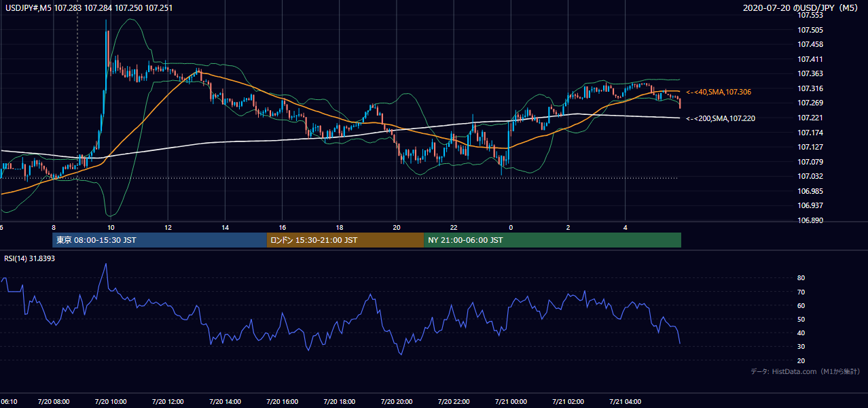Image resolution: width=868 pixels, height=408 pixels.
Task: Click the date label 7/20 16:00
Action: click(x=283, y=402)
